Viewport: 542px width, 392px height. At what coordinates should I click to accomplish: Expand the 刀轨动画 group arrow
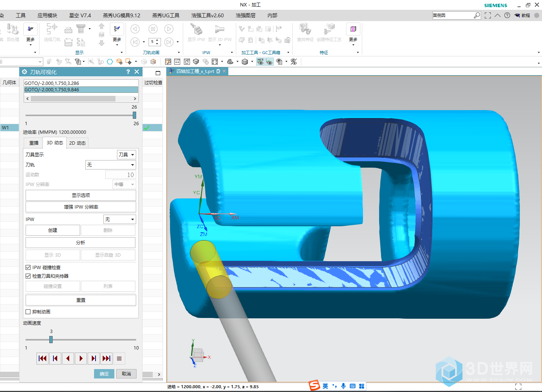pyautogui.click(x=179, y=53)
